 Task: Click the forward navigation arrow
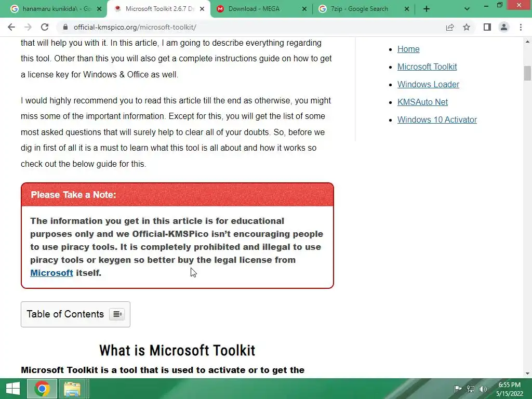tap(28, 27)
